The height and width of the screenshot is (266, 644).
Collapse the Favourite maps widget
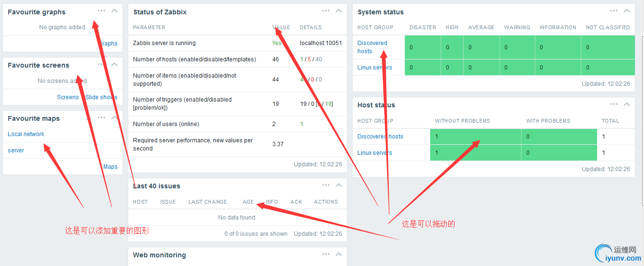pyautogui.click(x=114, y=117)
